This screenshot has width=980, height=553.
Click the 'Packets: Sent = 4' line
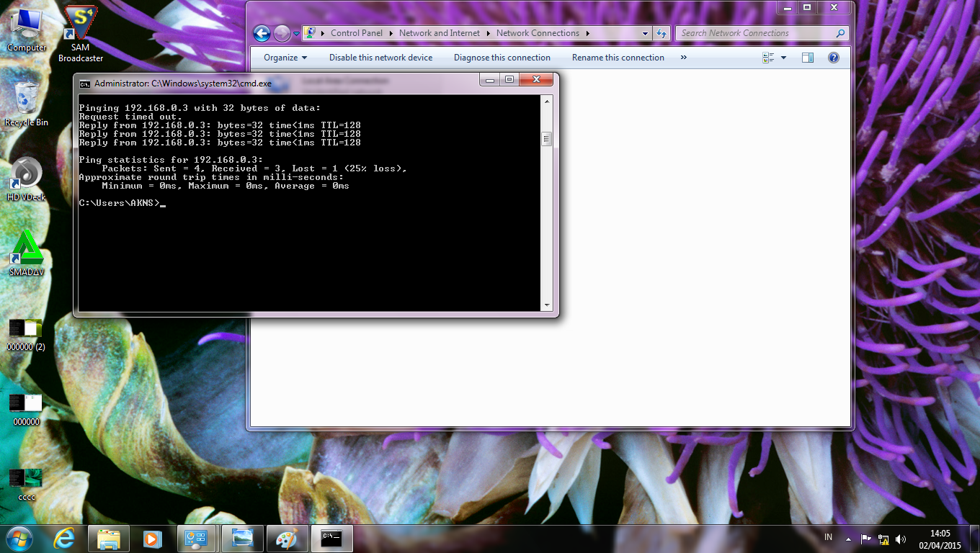[x=254, y=168]
